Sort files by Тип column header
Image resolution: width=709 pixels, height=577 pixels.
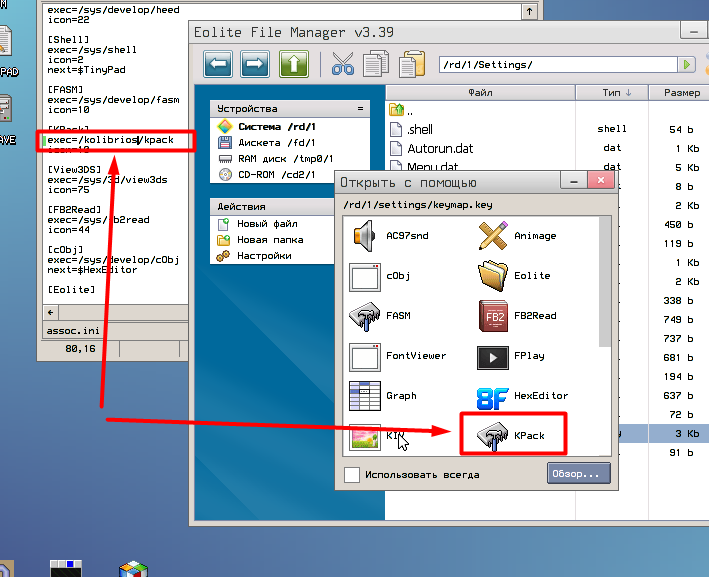point(612,93)
